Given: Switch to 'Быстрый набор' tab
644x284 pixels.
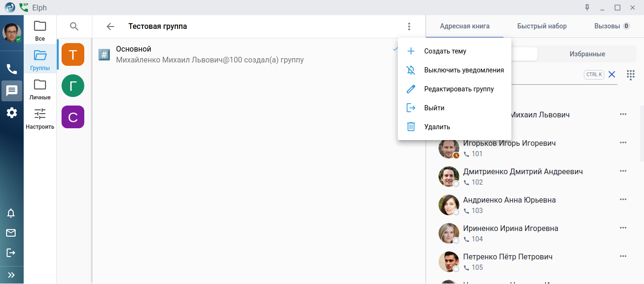Looking at the screenshot, I should coord(542,26).
